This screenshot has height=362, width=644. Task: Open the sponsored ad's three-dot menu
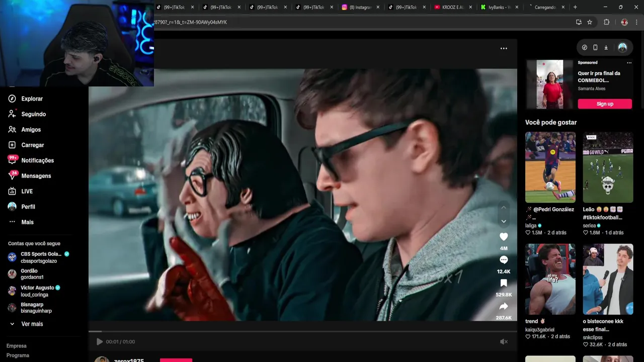click(629, 63)
